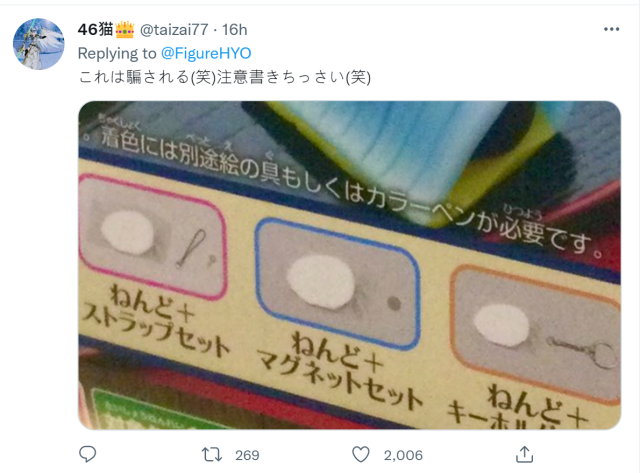Viewport: 640px width, 473px height.
Task: View the 46猫 profile avatar
Action: pyautogui.click(x=39, y=44)
